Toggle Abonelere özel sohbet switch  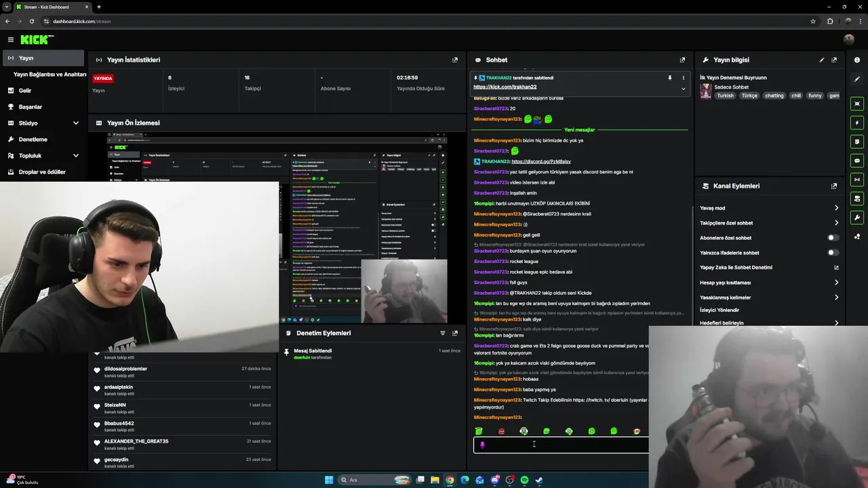[x=833, y=238]
